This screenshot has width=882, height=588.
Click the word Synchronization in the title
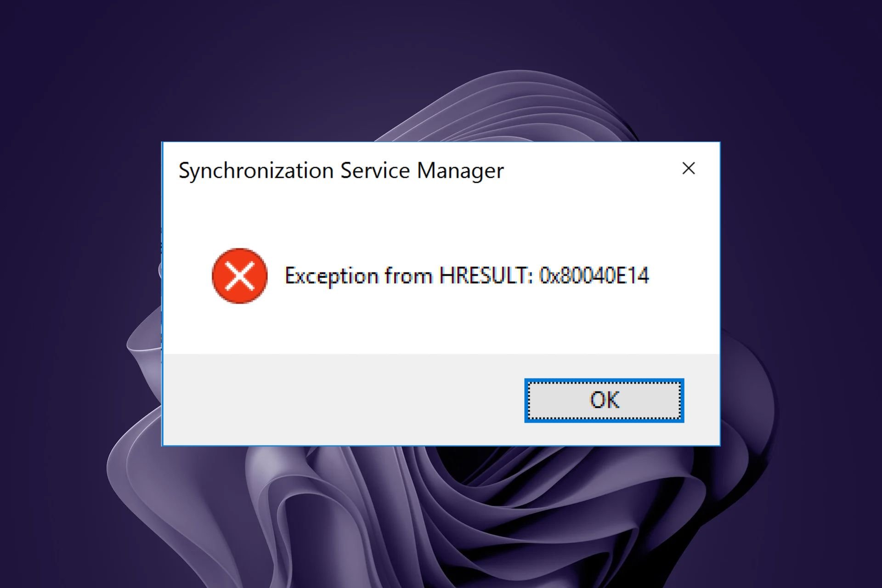(256, 171)
